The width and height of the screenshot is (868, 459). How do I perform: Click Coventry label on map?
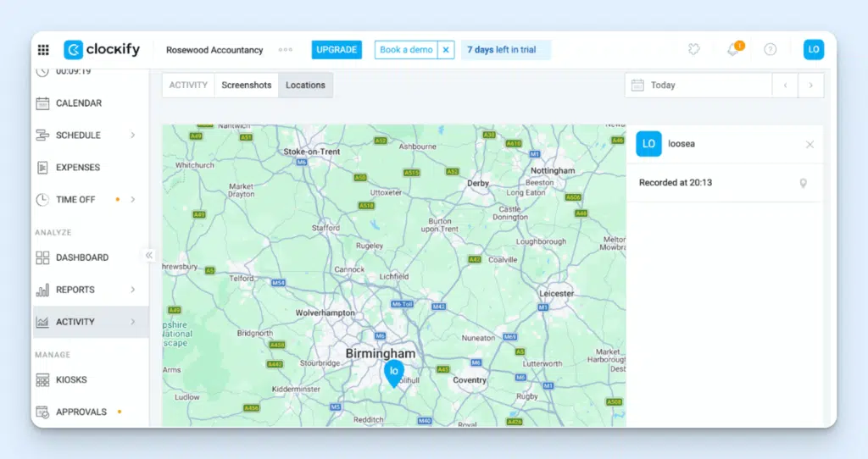(x=470, y=380)
